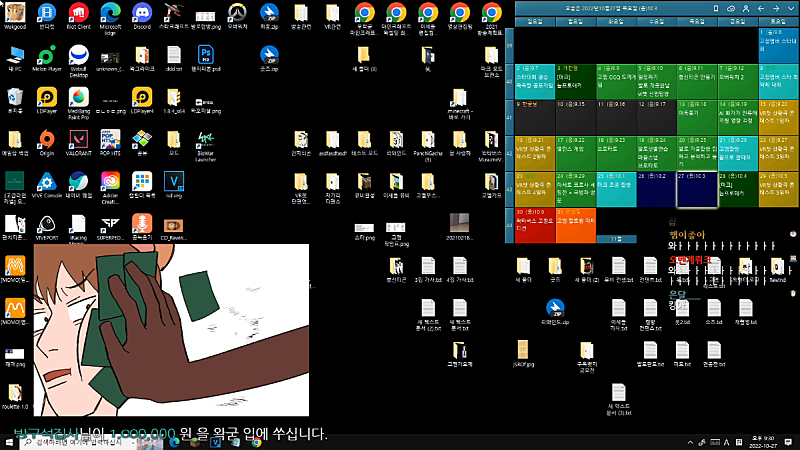800x450 pixels.
Task: Open the Discord desktop shortcut
Action: click(x=141, y=13)
